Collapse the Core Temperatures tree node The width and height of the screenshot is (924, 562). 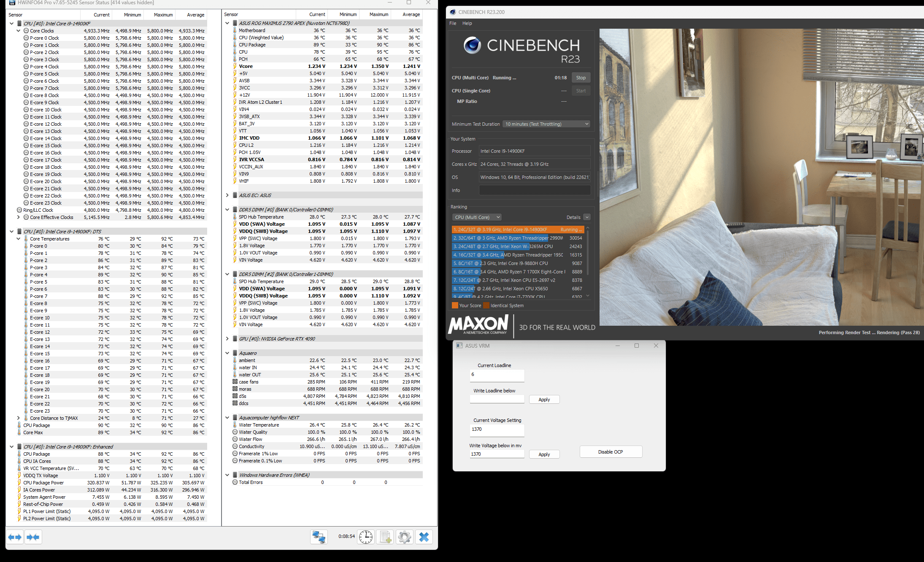[19, 239]
